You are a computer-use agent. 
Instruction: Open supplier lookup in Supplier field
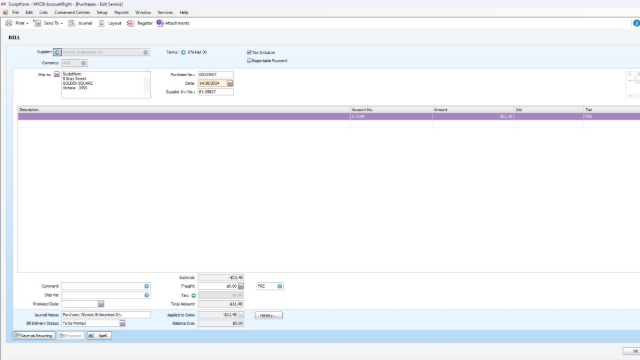pyautogui.click(x=145, y=52)
